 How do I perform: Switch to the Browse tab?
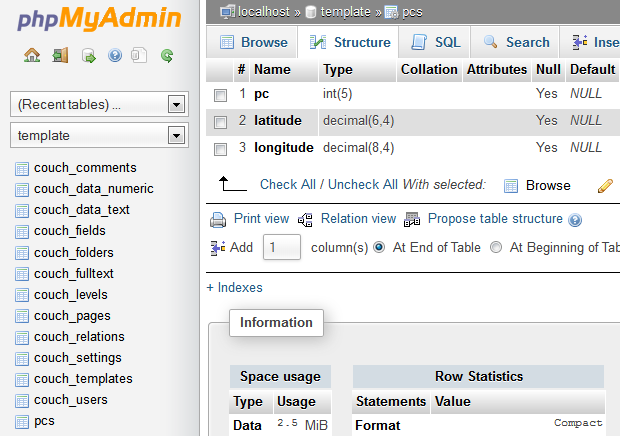252,42
